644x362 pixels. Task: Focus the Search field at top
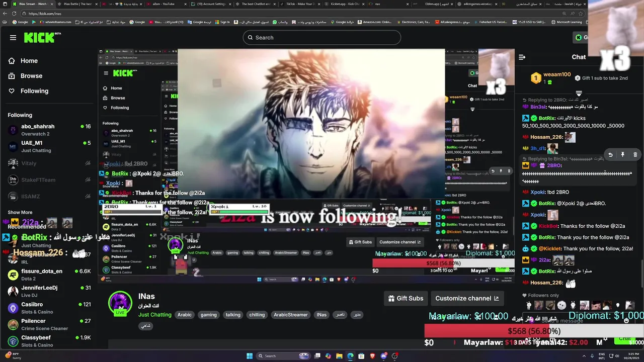tap(322, 38)
